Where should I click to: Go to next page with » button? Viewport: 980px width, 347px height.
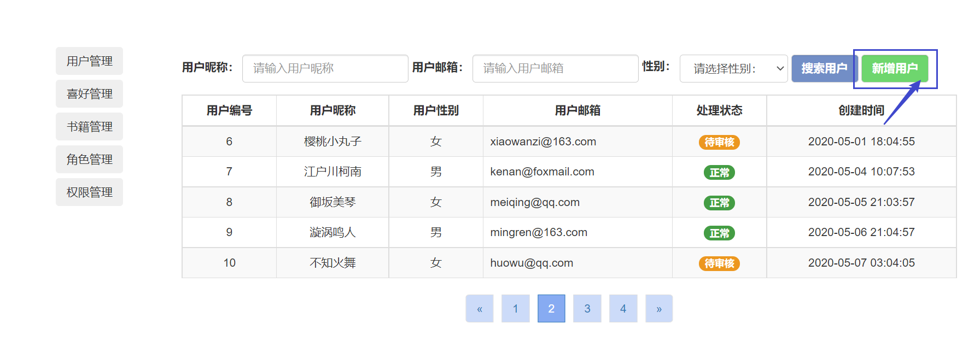(x=659, y=309)
